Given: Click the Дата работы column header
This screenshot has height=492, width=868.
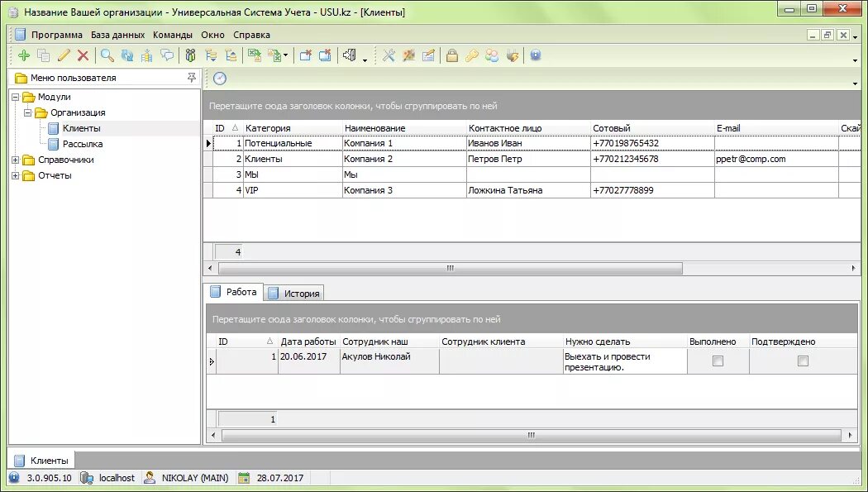Looking at the screenshot, I should tap(309, 342).
